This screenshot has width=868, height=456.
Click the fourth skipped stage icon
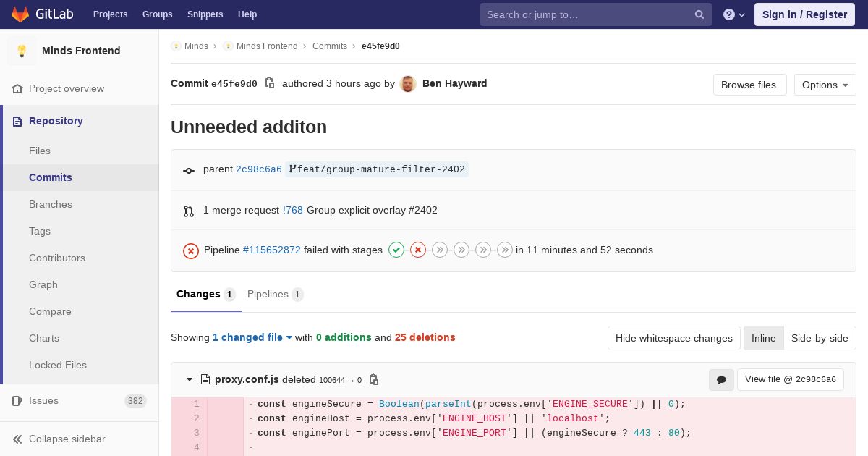click(461, 250)
